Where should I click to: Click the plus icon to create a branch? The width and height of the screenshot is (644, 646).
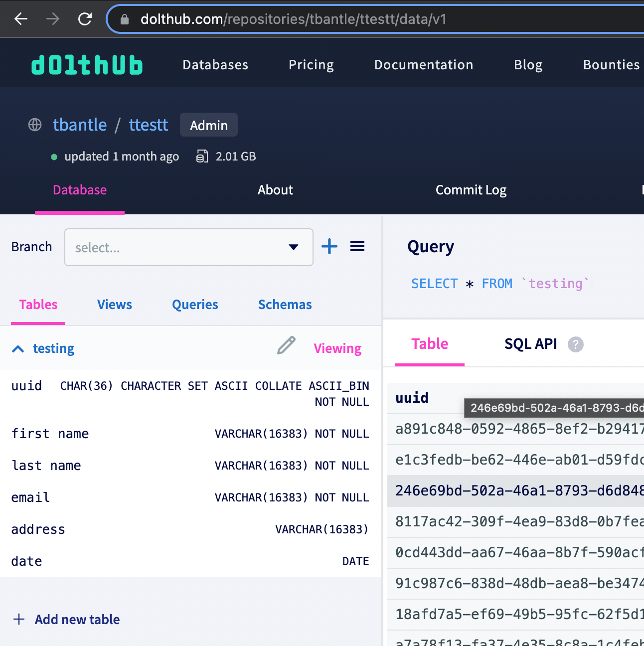point(329,246)
